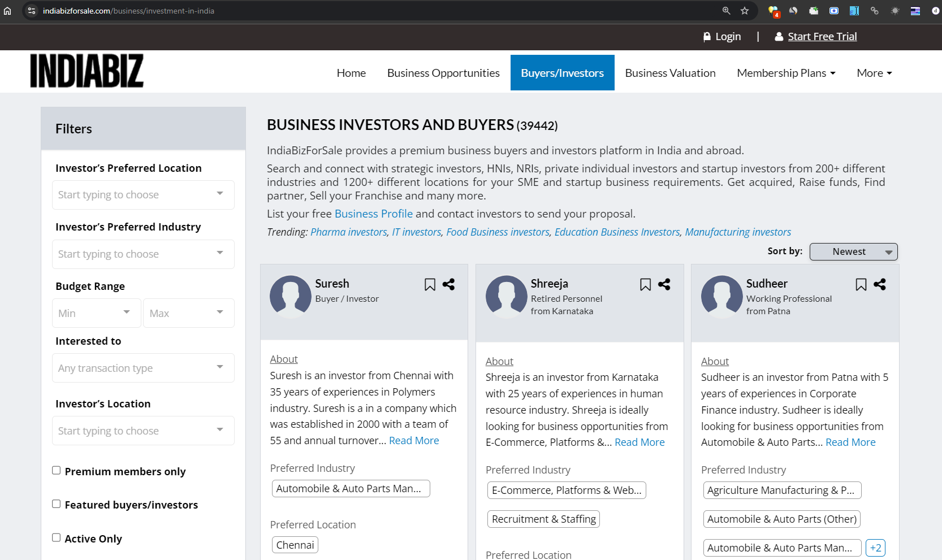This screenshot has height=560, width=942.
Task: Click About link on Sudheer's card
Action: pos(715,362)
